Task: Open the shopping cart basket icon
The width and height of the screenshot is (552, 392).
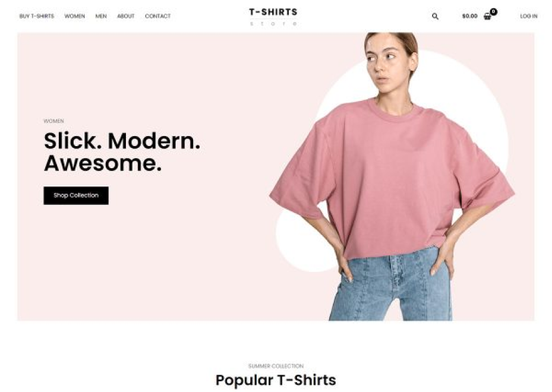Action: click(x=487, y=17)
